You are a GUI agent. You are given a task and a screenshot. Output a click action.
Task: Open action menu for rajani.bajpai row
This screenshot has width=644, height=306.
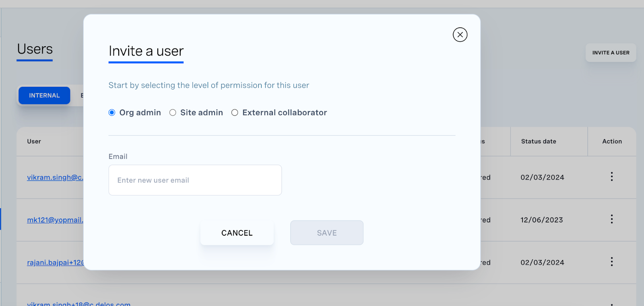tap(612, 262)
